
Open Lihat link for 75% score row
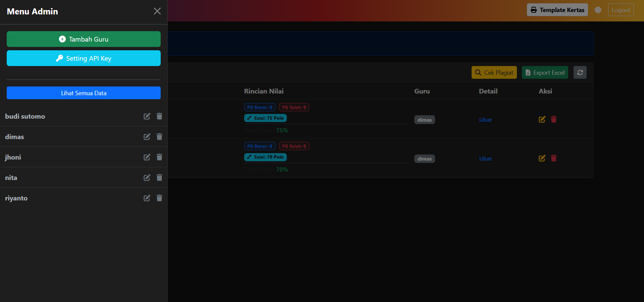pos(485,120)
